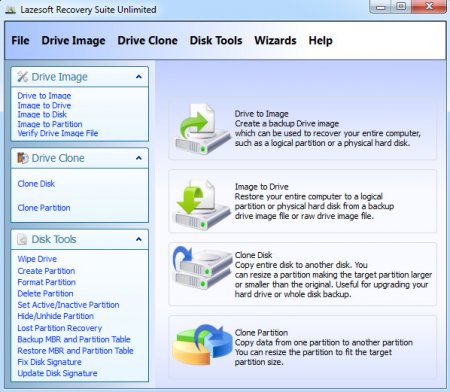Minimize the Lazesoft Recovery Suite window
The width and height of the screenshot is (450, 392).
(x=381, y=7)
